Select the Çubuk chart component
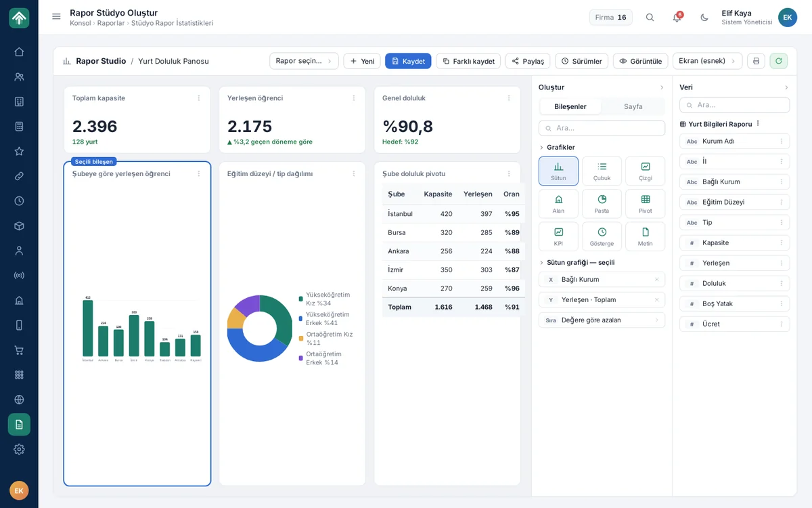The image size is (812, 508). pyautogui.click(x=602, y=171)
